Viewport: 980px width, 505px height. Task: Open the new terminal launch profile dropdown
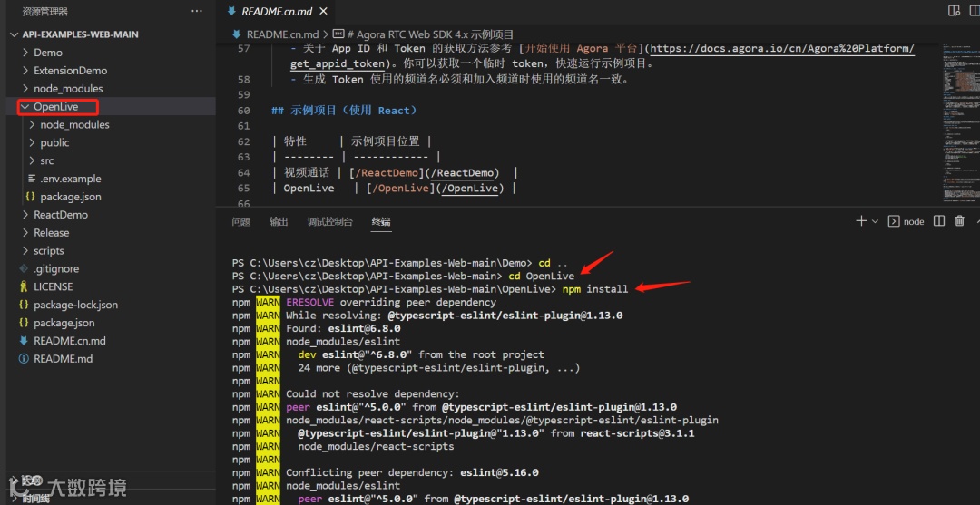tap(875, 221)
